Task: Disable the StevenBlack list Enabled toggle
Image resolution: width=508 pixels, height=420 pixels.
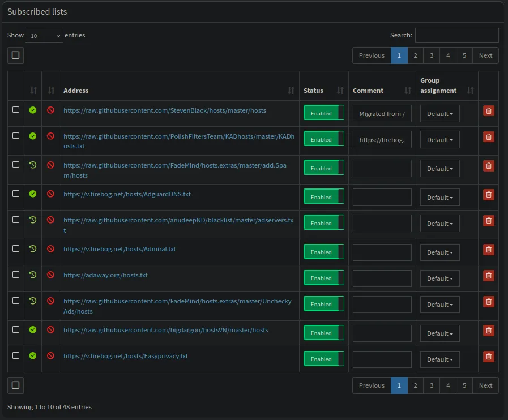Action: coord(323,113)
